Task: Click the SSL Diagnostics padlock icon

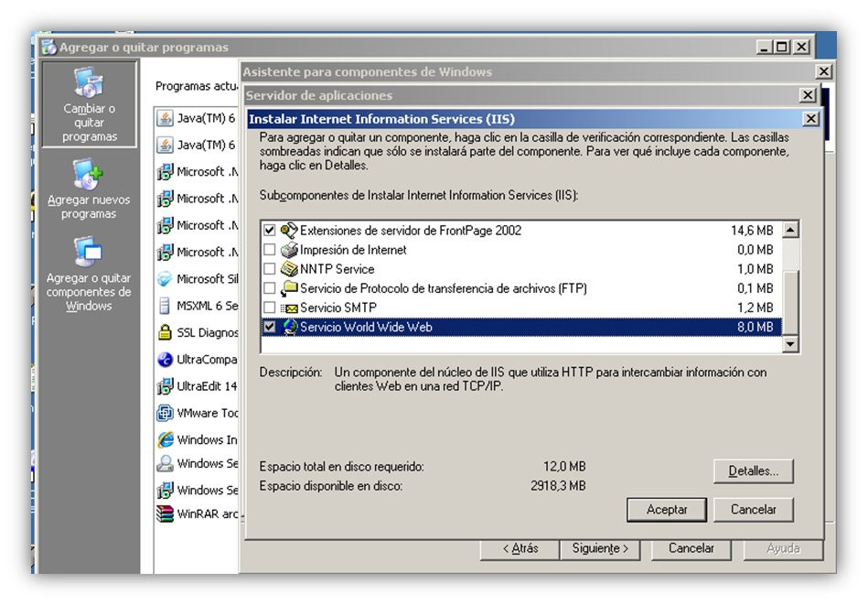Action: pyautogui.click(x=165, y=332)
